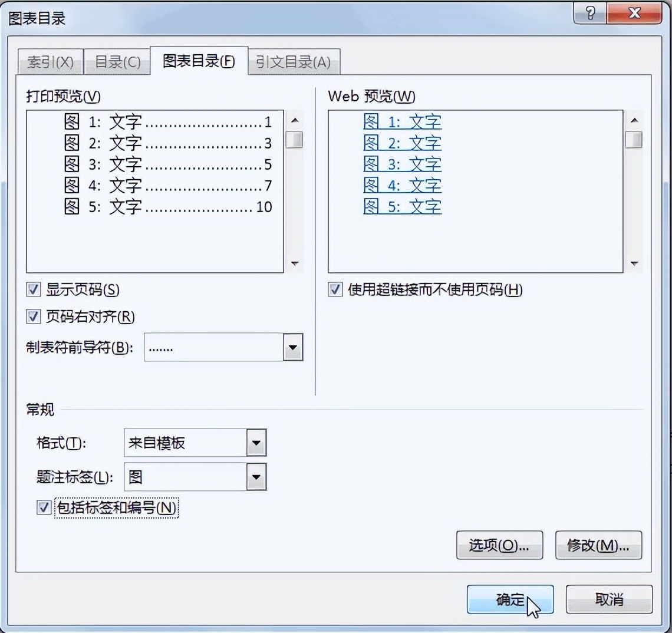
Task: Click the 图 5: 文字 hyperlink
Action: [402, 207]
